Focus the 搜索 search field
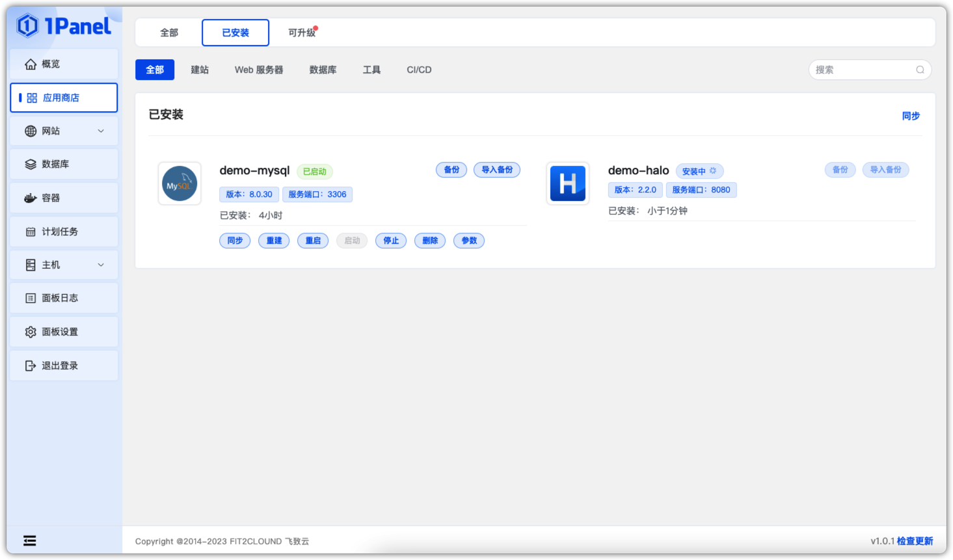953x560 pixels. [870, 70]
